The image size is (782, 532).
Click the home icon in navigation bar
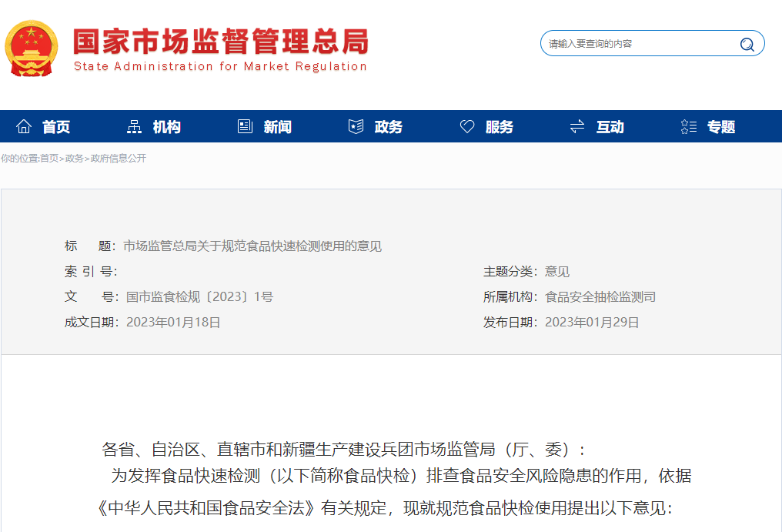(x=24, y=127)
